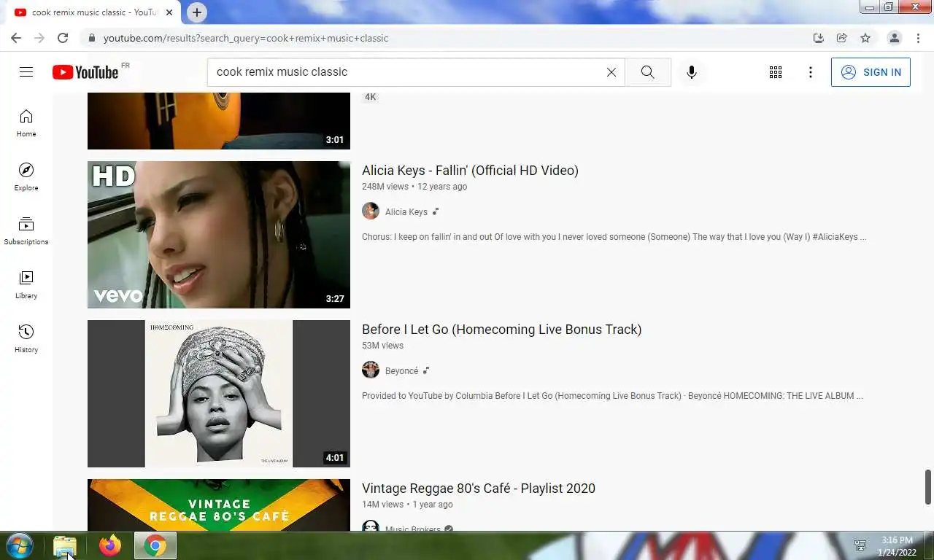The width and height of the screenshot is (934, 560).
Task: Open Subscriptions in sidebar
Action: coord(26,231)
